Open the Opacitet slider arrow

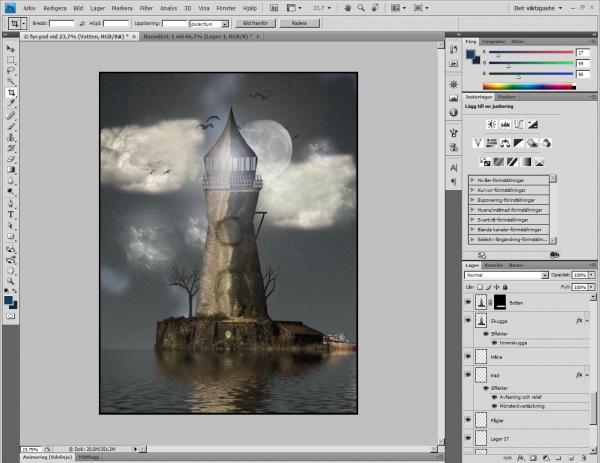tap(592, 275)
